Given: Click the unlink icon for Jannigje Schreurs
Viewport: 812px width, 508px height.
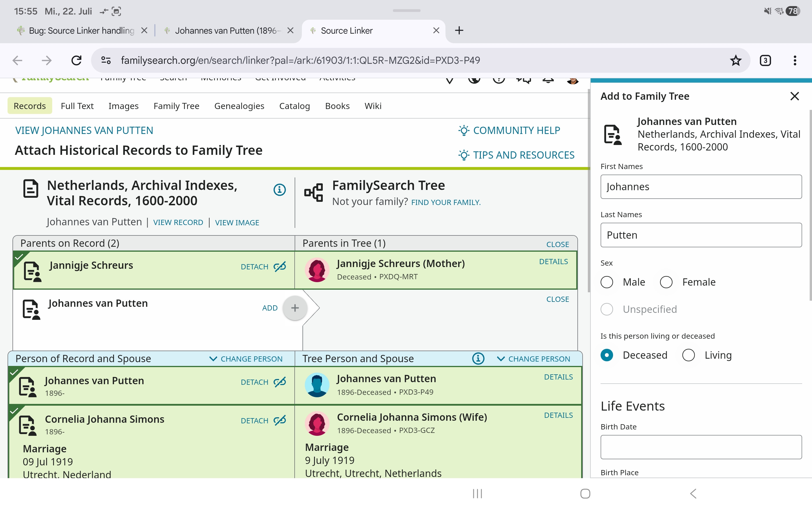Looking at the screenshot, I should [x=280, y=266].
